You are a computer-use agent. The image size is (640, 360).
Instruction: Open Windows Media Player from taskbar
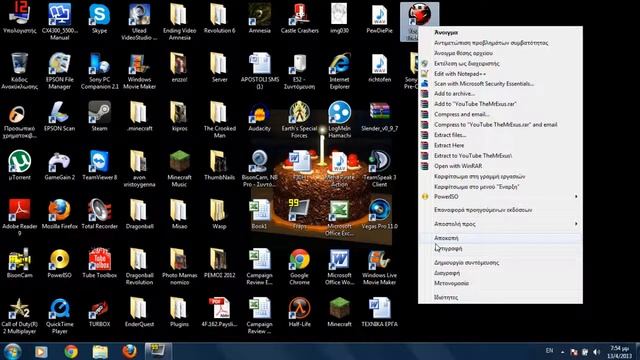point(41,351)
